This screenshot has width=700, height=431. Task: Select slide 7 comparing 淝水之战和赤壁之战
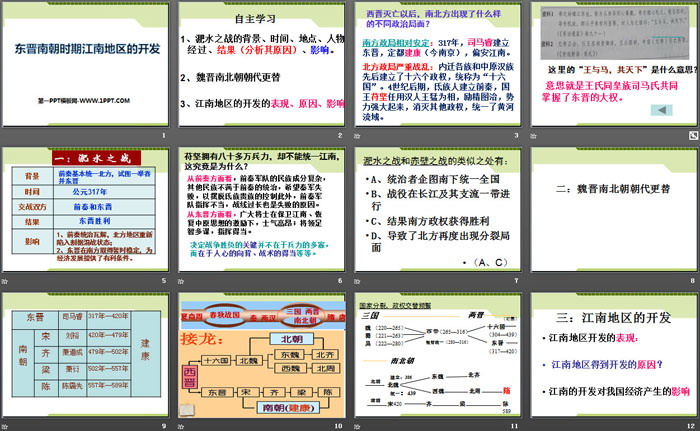click(x=438, y=209)
